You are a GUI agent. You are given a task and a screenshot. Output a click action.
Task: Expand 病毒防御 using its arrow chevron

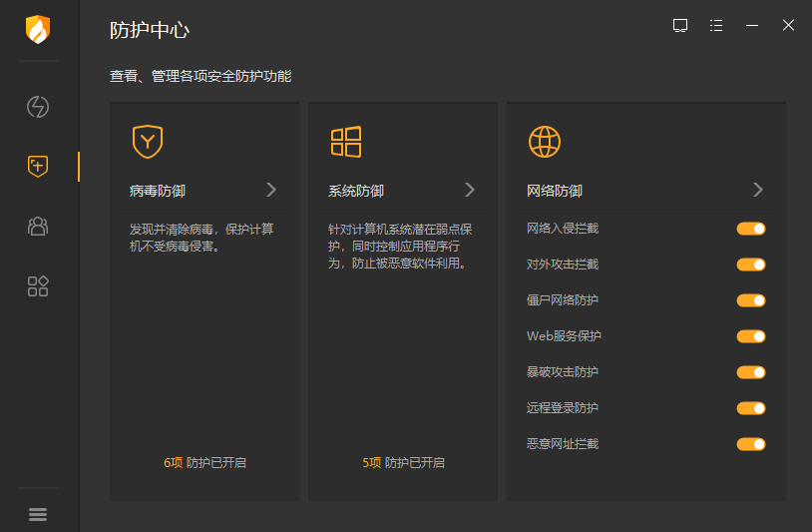pyautogui.click(x=271, y=190)
